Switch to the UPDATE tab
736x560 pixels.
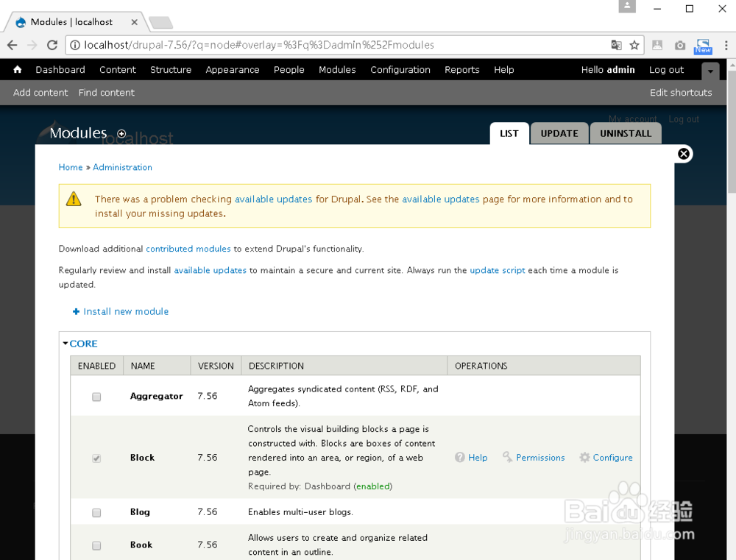point(559,133)
